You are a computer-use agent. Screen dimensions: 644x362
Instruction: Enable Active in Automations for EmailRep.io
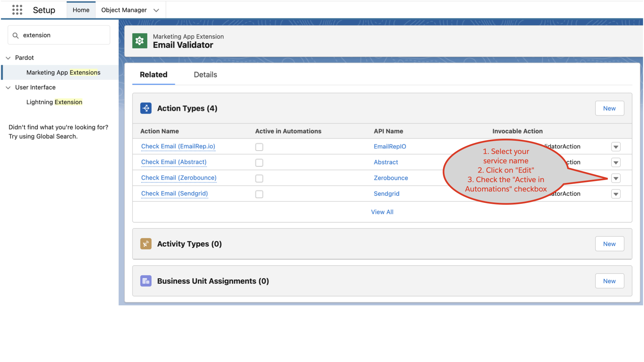[259, 147]
